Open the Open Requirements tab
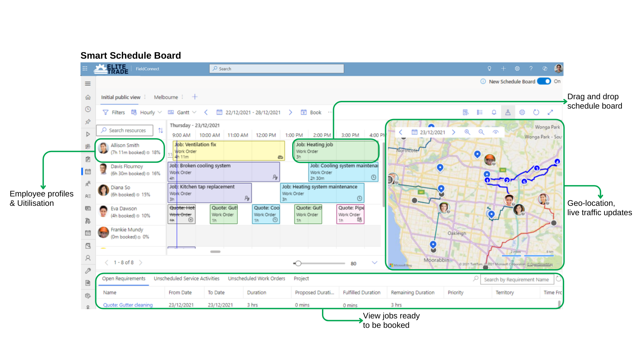The width and height of the screenshot is (644, 362). [123, 279]
